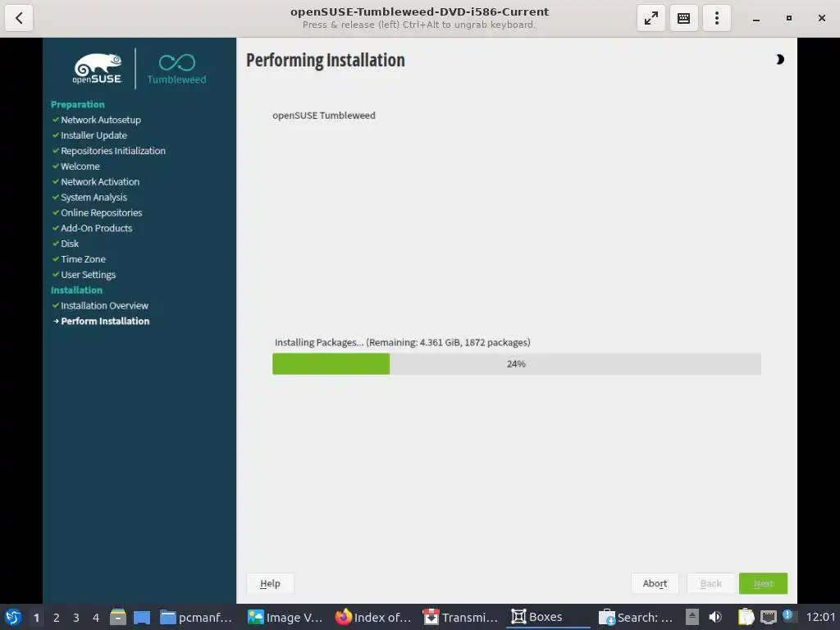This screenshot has width=840, height=630.
Task: Click the openSUSE chameleon logo
Action: [98, 69]
